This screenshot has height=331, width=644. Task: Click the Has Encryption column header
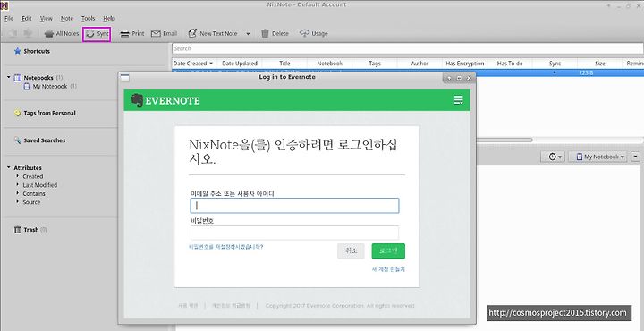click(465, 64)
